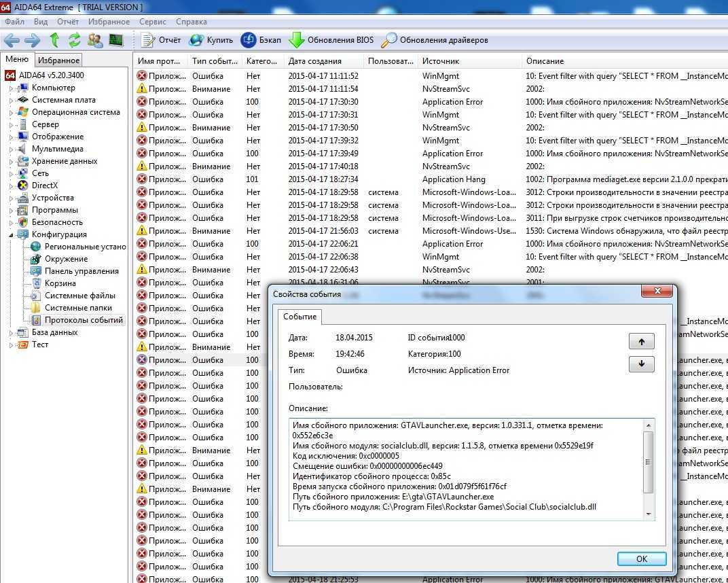Viewport: 728px width, 583px height.
Task: Select Системные папки in the tree
Action: 79,308
